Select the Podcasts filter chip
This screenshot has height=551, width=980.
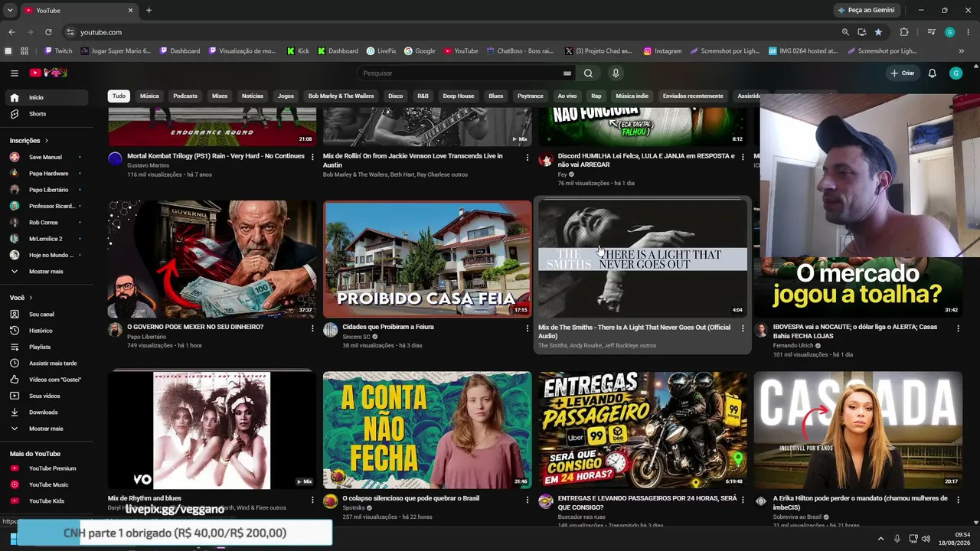(185, 96)
